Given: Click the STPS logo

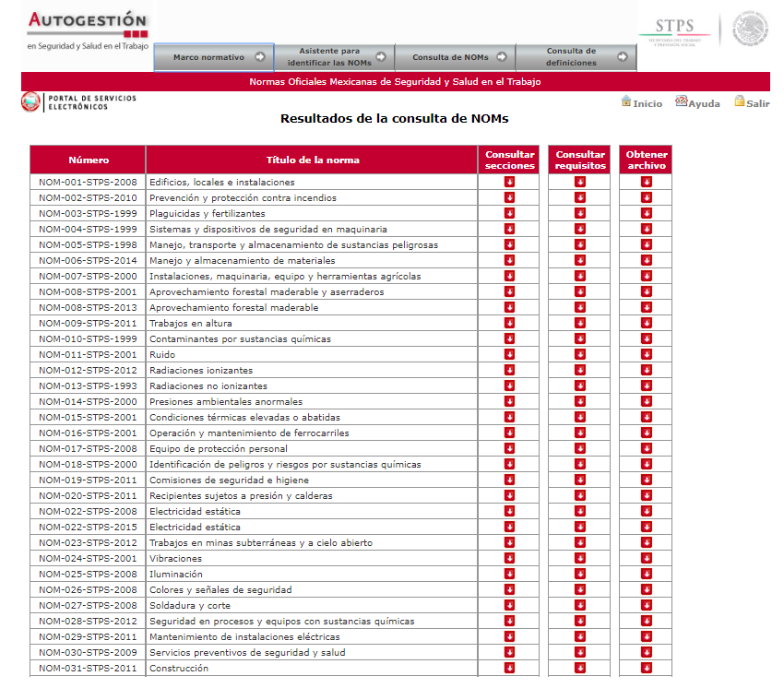Looking at the screenshot, I should click(674, 31).
